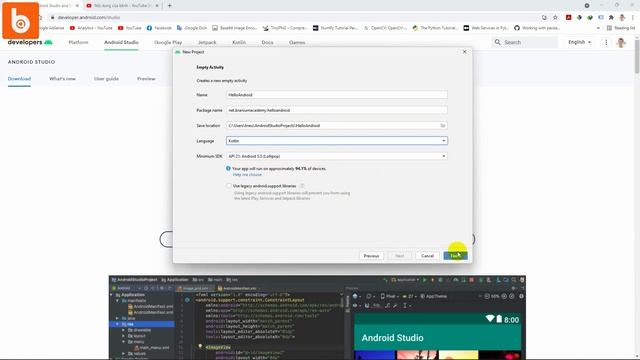Click the profile avatar on developers site
The image size is (640, 360).
pos(621,42)
